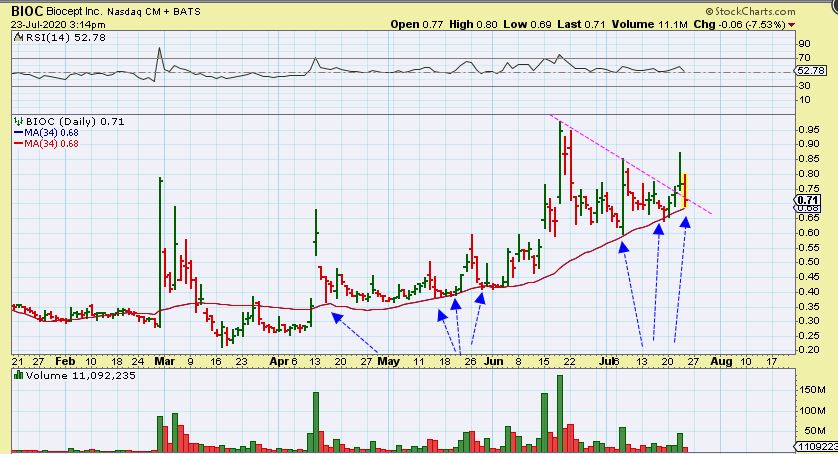
Task: Click the 0.85 price axis label
Action: click(x=808, y=159)
